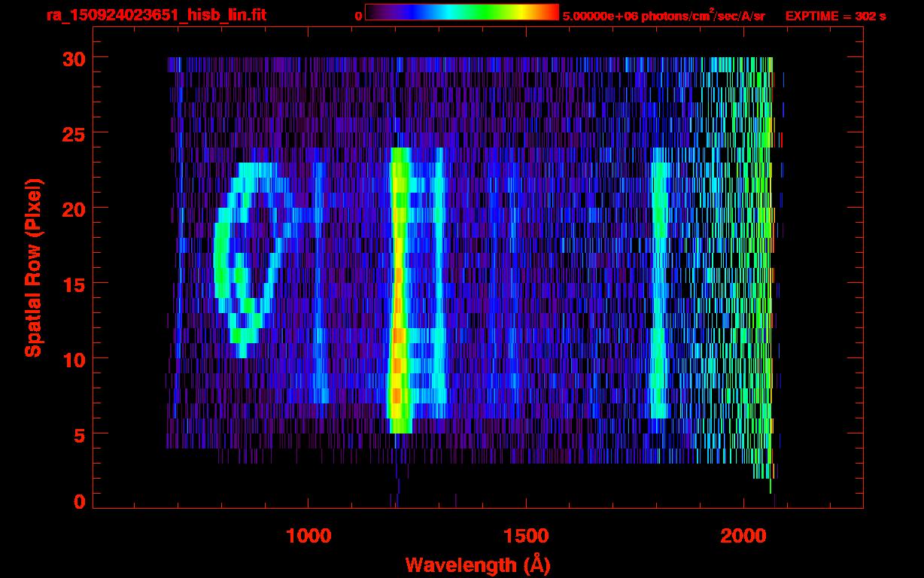This screenshot has height=578, width=924.
Task: Click the y-axis tick label 20
Action: tap(74, 208)
